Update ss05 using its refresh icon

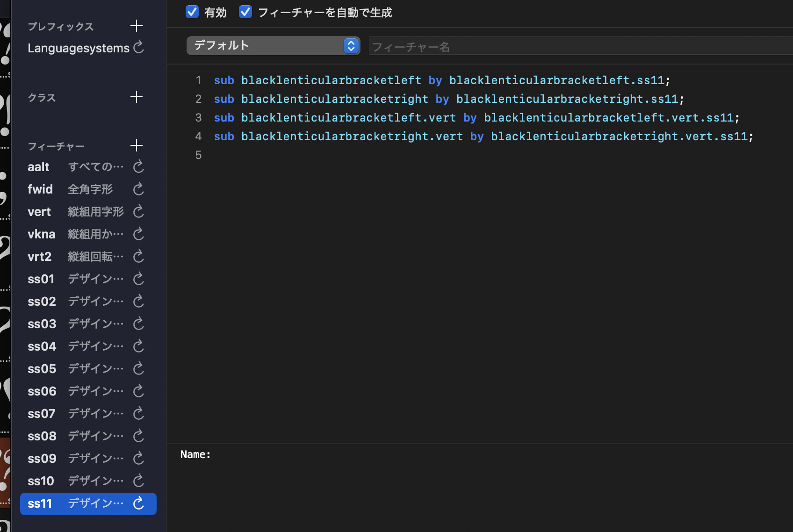click(x=138, y=368)
